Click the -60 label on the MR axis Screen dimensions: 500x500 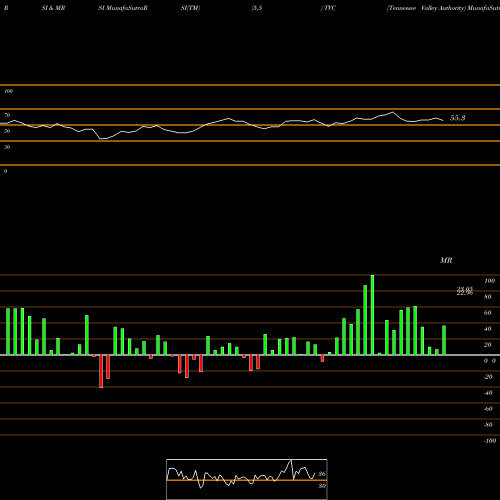pyautogui.click(x=488, y=409)
